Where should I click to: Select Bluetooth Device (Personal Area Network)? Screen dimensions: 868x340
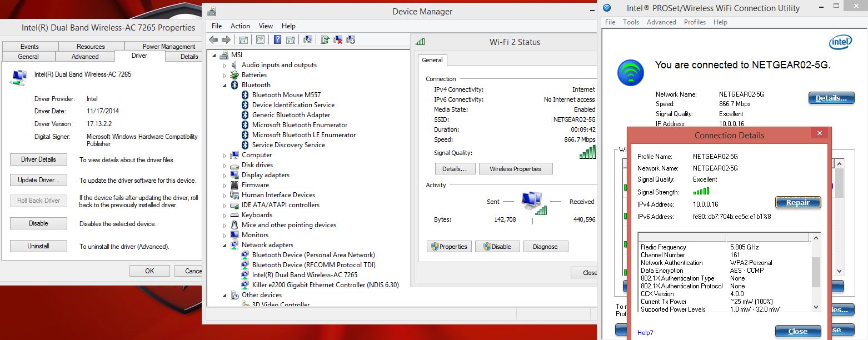pos(313,255)
